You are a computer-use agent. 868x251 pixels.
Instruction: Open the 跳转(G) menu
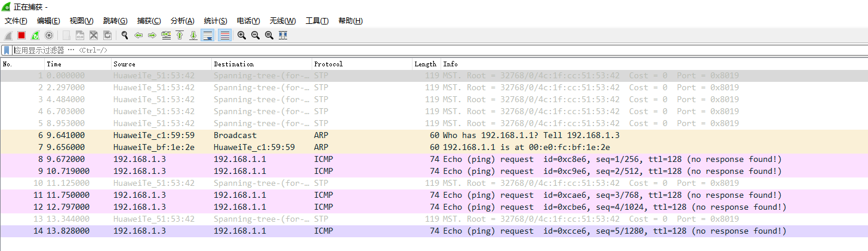[x=115, y=21]
